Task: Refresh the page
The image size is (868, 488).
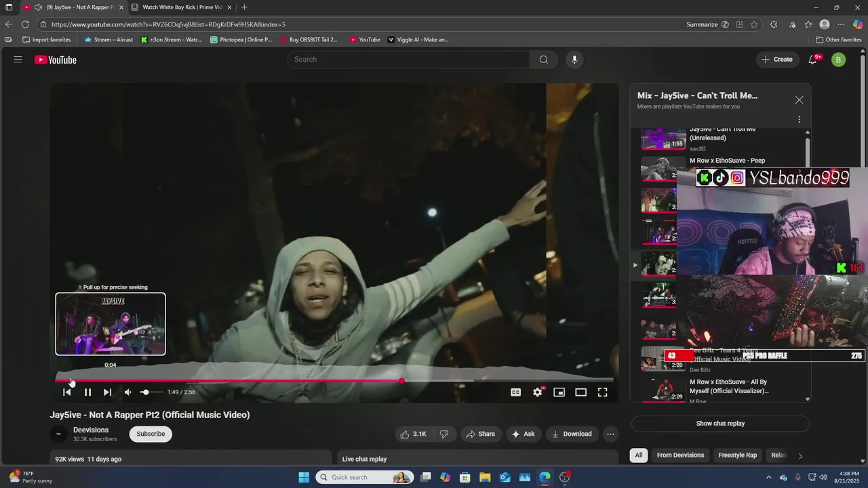Action: coord(25,24)
